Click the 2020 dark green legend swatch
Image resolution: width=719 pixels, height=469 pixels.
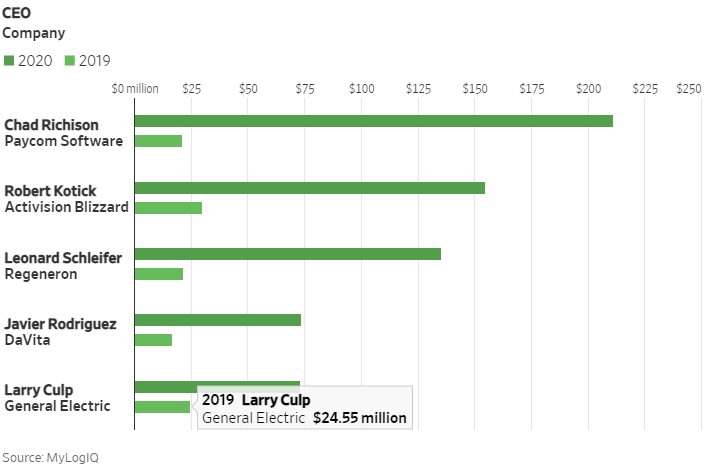click(x=9, y=61)
